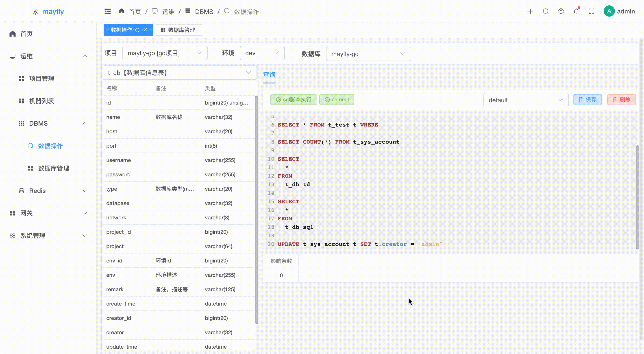644x354 pixels.
Task: Open the default SQL template dropdown
Action: coord(526,100)
